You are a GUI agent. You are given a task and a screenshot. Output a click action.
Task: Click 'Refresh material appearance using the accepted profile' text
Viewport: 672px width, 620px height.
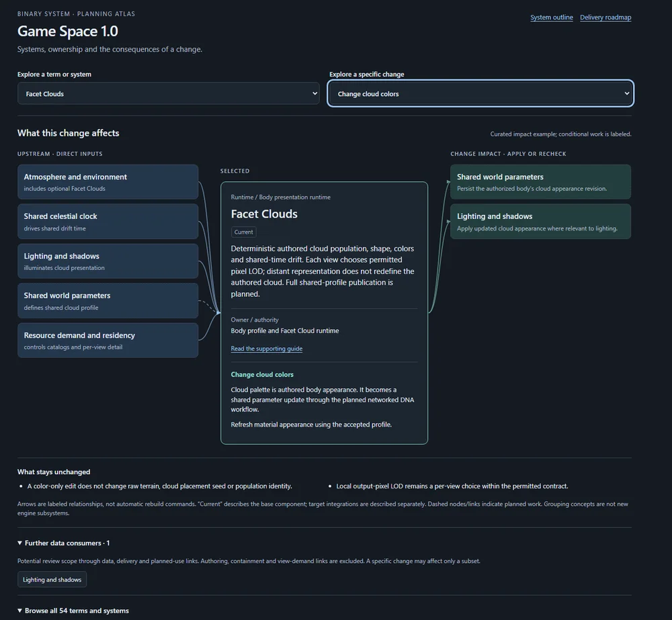pyautogui.click(x=311, y=425)
